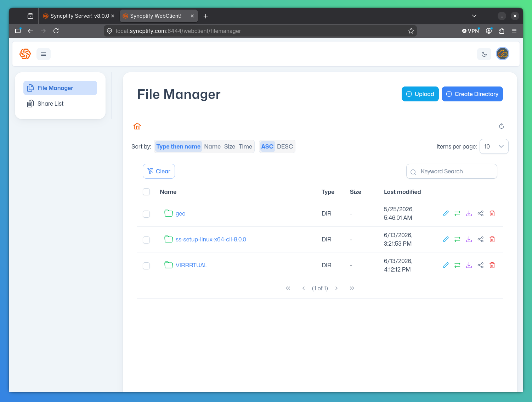The height and width of the screenshot is (402, 532).
Task: Open the VIRRRTUAL folder link
Action: coord(191,265)
